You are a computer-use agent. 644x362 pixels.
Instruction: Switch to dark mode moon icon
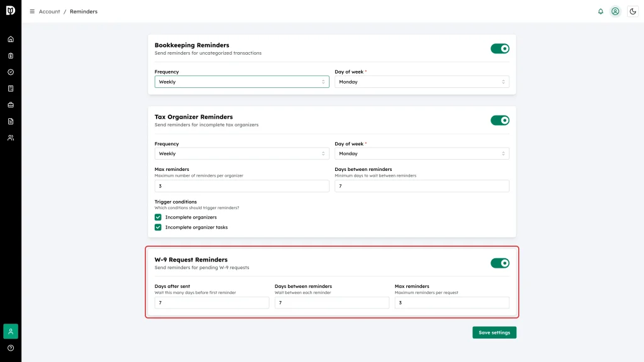tap(633, 11)
